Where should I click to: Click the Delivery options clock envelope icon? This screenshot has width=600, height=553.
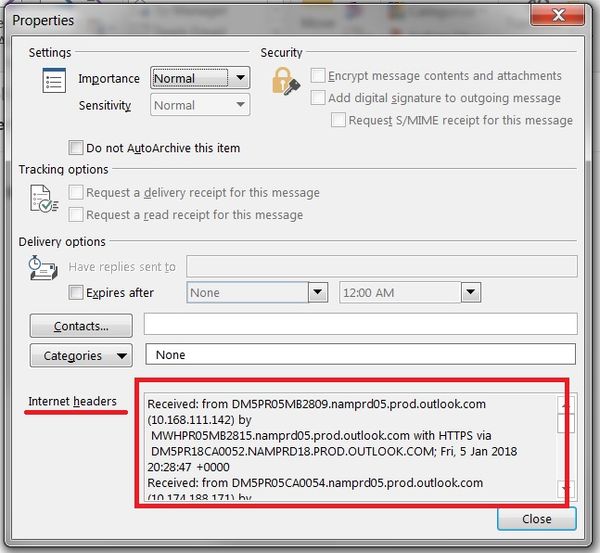(43, 268)
